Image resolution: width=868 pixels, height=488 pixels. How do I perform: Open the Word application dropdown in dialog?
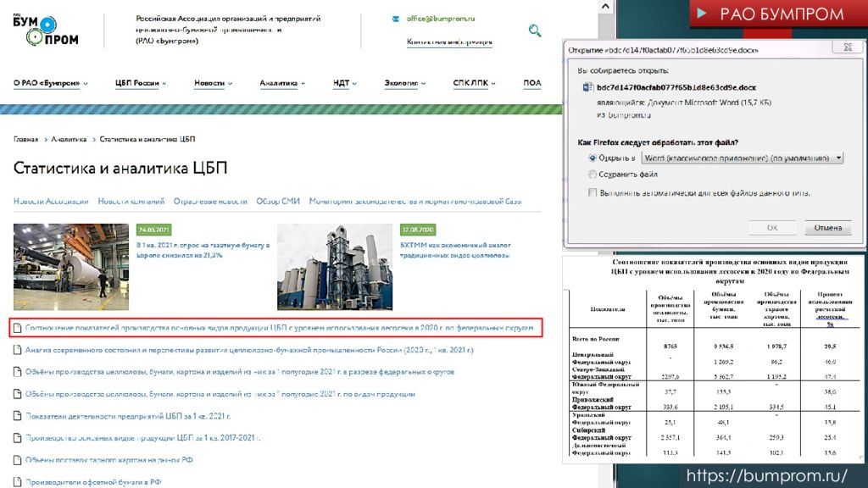click(x=742, y=158)
